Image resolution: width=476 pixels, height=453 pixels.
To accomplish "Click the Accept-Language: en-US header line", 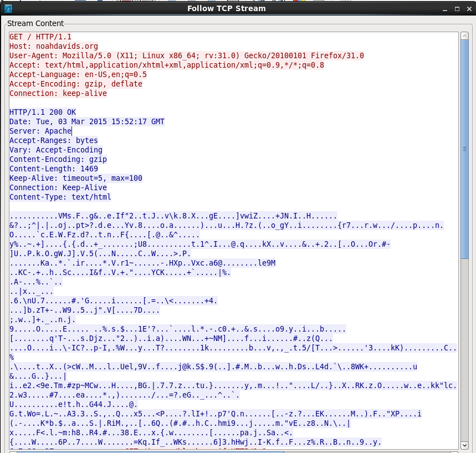I will (x=78, y=74).
